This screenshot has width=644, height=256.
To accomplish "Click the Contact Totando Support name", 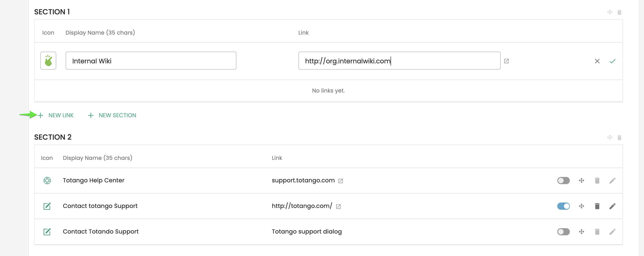I will (x=100, y=232).
